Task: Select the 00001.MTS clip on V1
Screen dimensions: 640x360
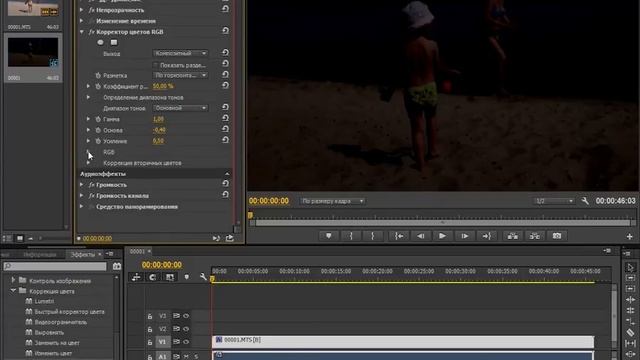Action: 403,342
